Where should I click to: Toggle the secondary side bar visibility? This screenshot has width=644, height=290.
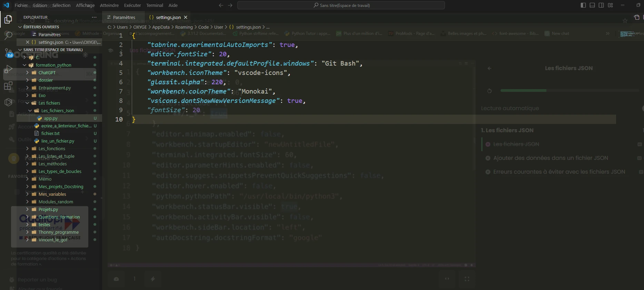(x=601, y=5)
